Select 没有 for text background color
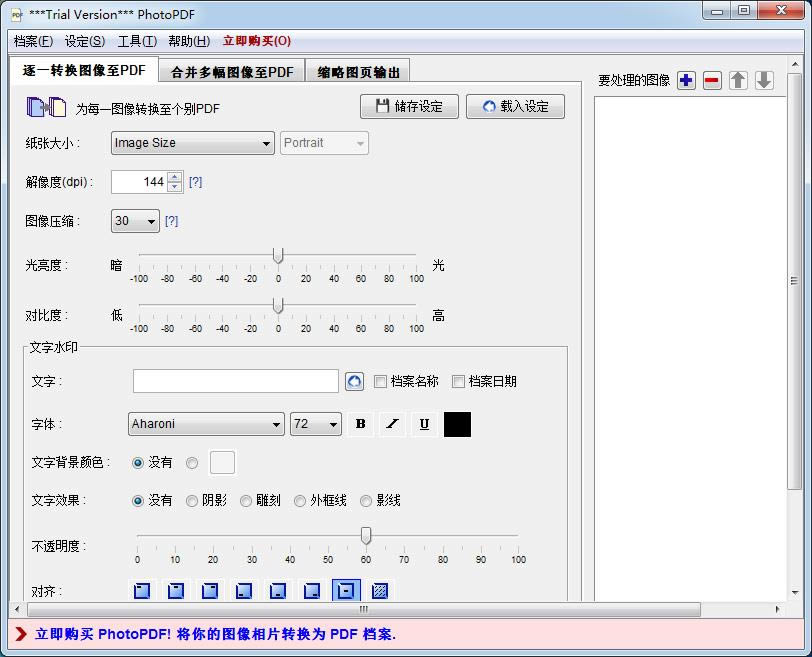Screen dimensions: 812x657 click(138, 463)
